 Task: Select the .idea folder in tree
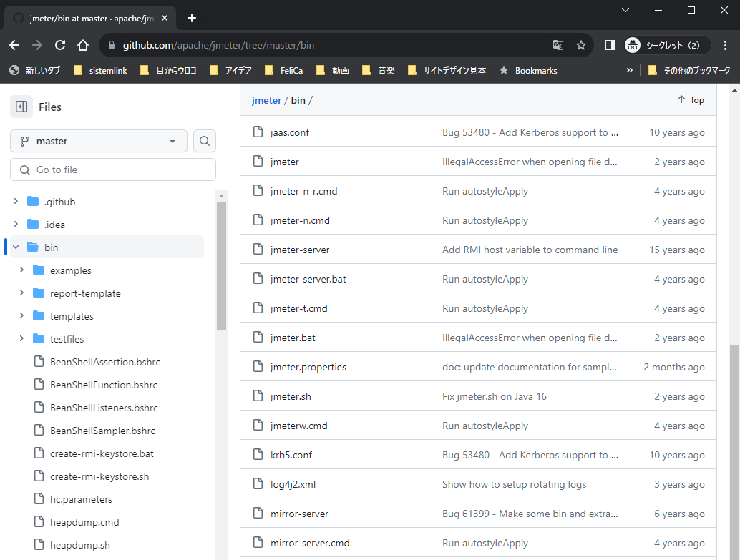tap(54, 225)
